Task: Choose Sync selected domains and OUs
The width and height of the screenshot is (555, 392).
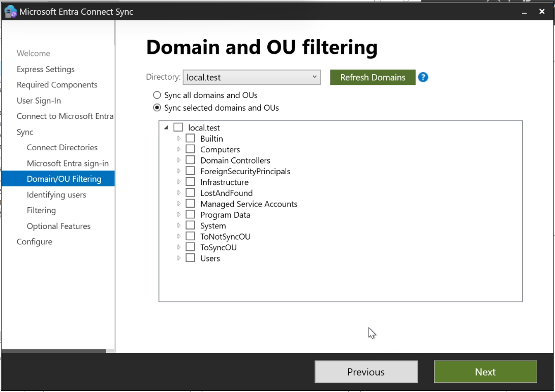Action: coord(157,108)
